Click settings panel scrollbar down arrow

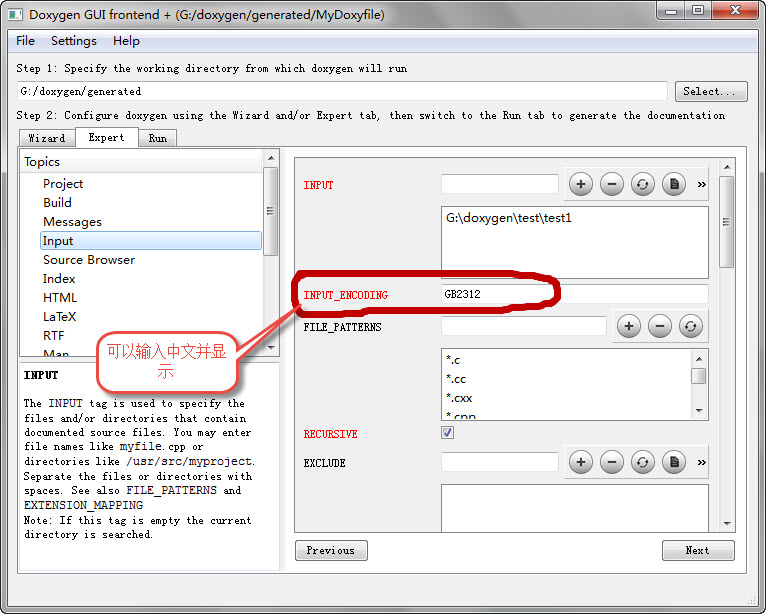[727, 523]
